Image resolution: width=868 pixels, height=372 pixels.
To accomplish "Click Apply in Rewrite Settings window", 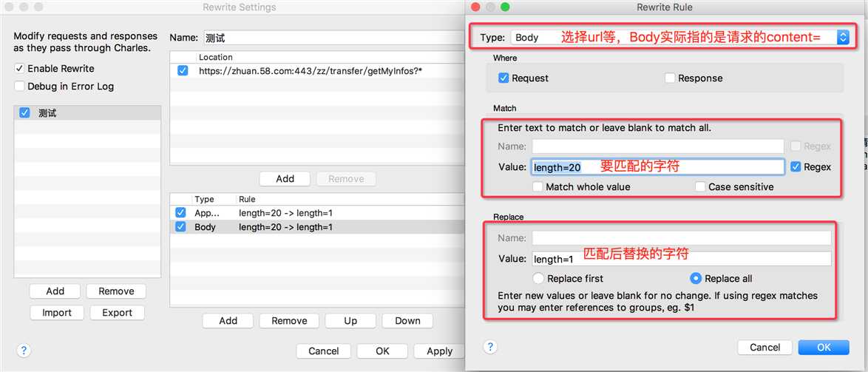I will pos(439,351).
